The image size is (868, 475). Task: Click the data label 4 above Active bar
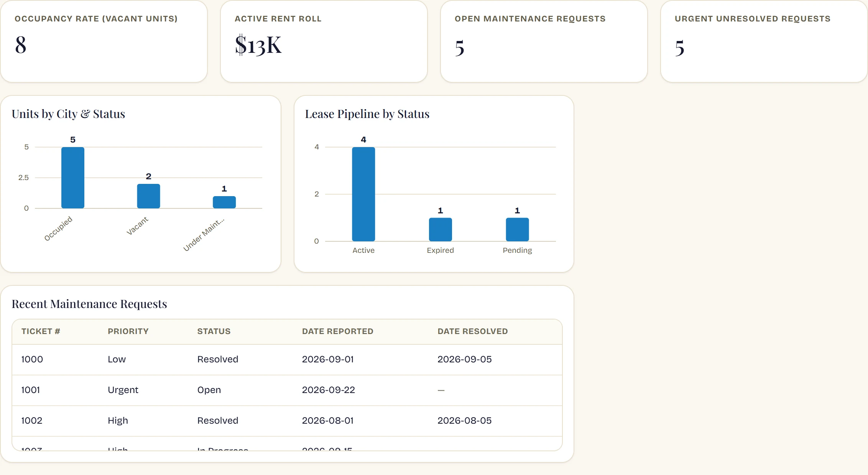pos(363,140)
